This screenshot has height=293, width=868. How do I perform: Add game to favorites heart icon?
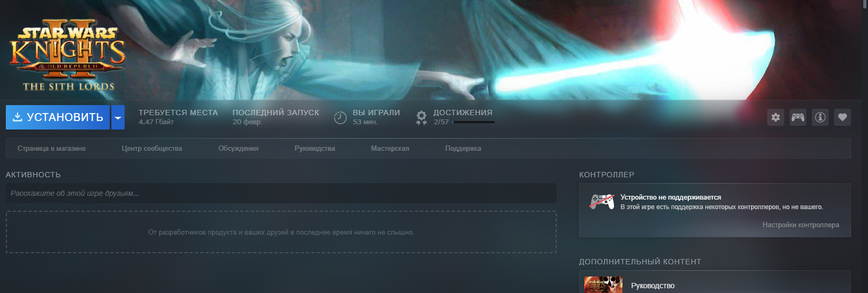coord(843,117)
